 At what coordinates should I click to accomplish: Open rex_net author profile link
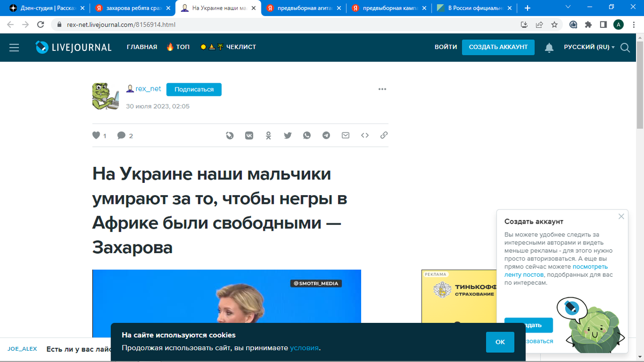[148, 89]
